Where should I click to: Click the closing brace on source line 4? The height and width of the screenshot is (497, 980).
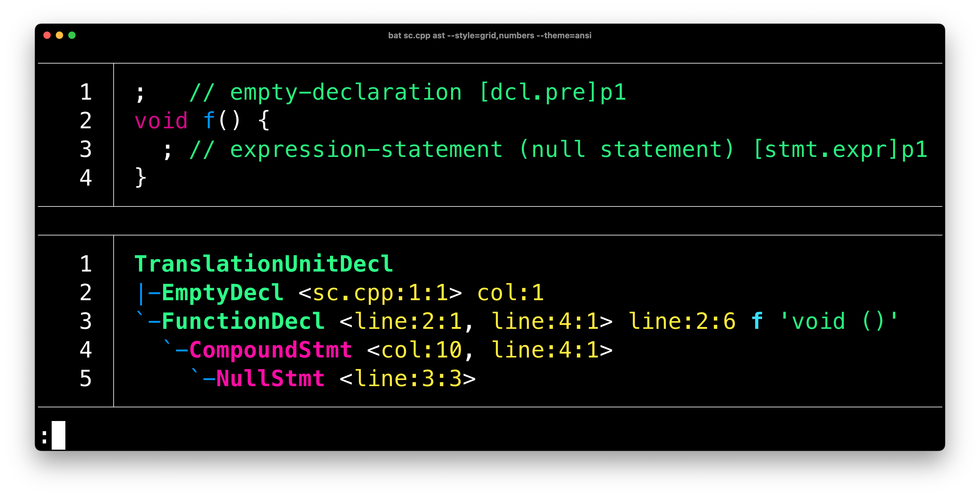(x=140, y=178)
